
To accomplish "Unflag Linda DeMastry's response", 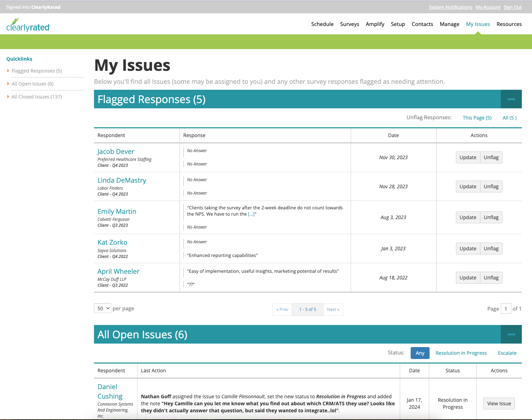I will pos(491,187).
